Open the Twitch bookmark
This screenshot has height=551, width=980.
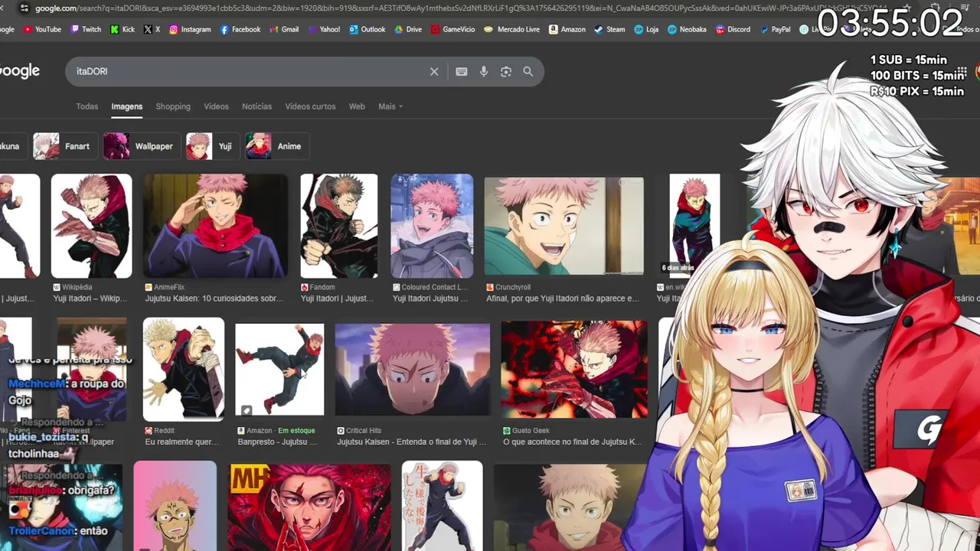click(x=86, y=29)
